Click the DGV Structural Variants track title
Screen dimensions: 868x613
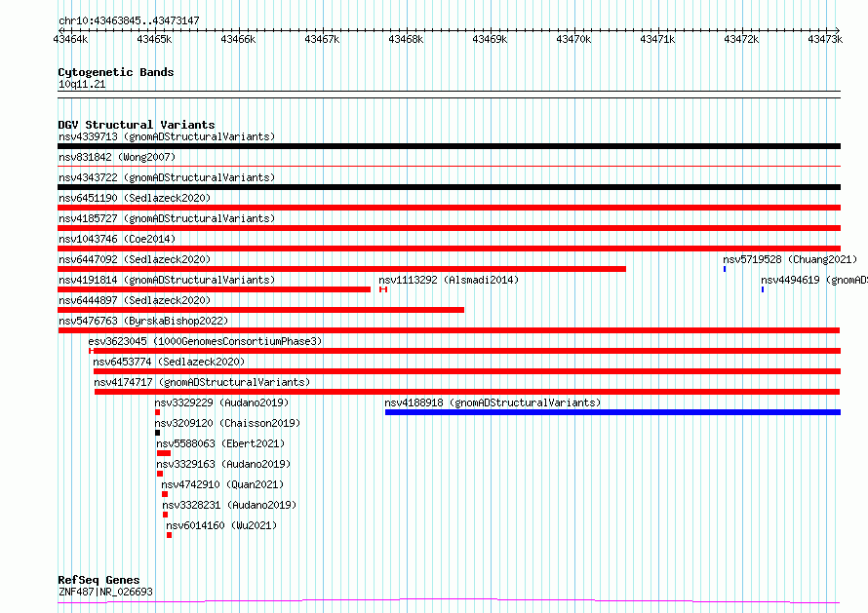pyautogui.click(x=137, y=125)
